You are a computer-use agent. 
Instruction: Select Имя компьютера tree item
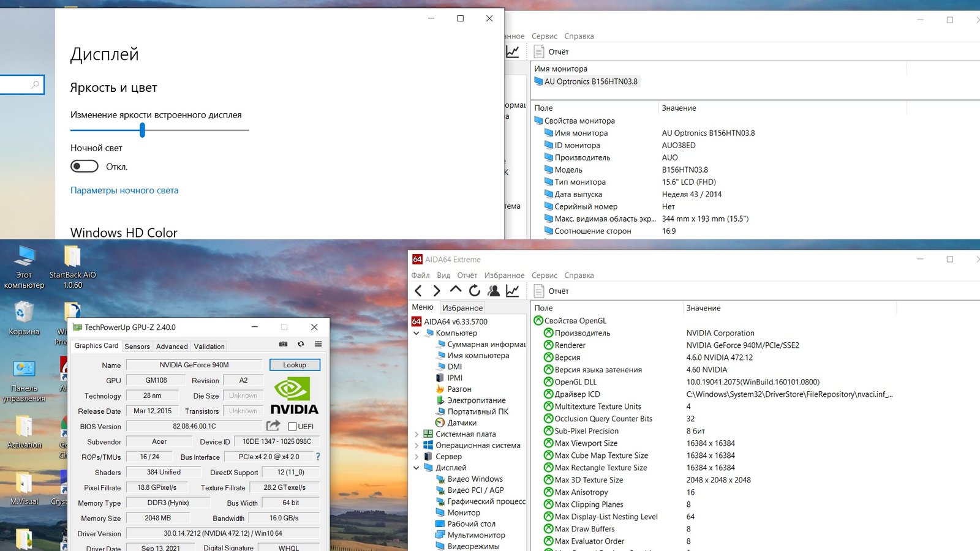click(x=472, y=356)
